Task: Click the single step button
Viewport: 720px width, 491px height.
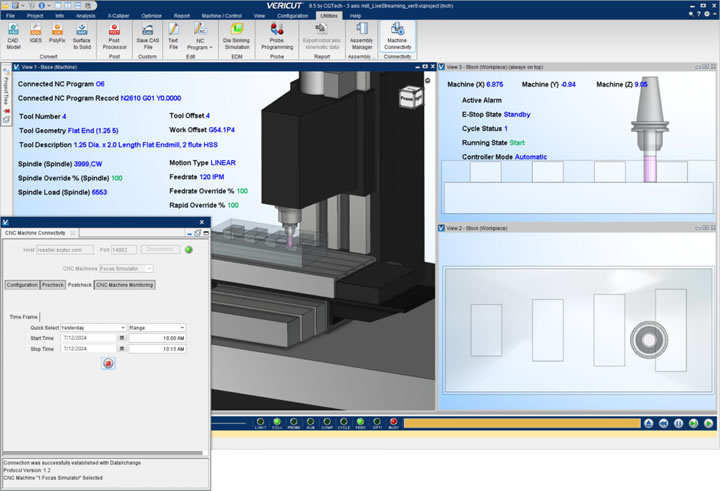Action: (693, 423)
